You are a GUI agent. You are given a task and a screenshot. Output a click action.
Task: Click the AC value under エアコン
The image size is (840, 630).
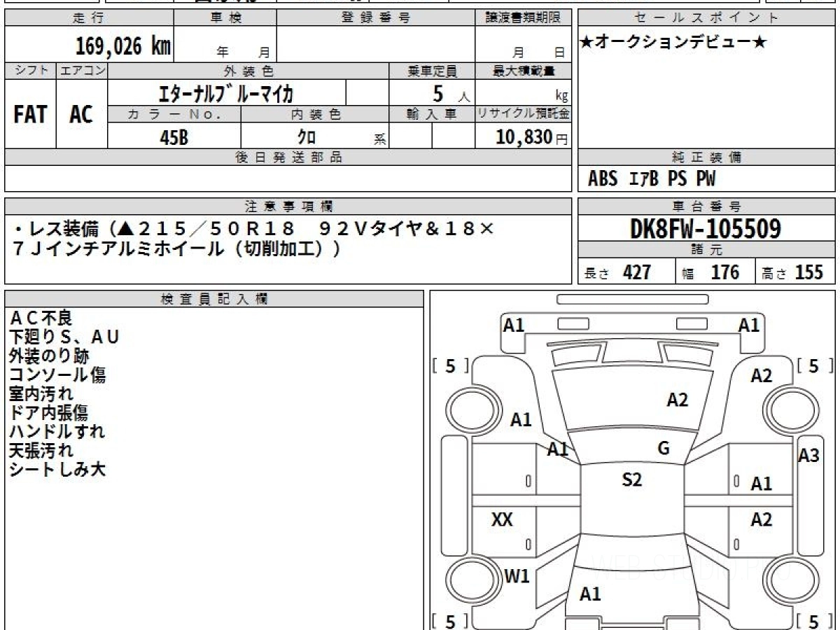[x=82, y=114]
